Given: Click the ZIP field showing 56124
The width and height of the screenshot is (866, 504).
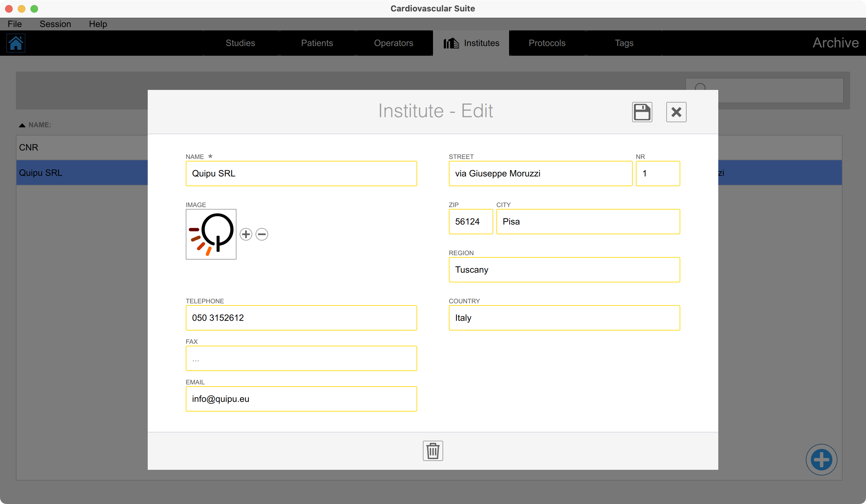Looking at the screenshot, I should pyautogui.click(x=470, y=222).
